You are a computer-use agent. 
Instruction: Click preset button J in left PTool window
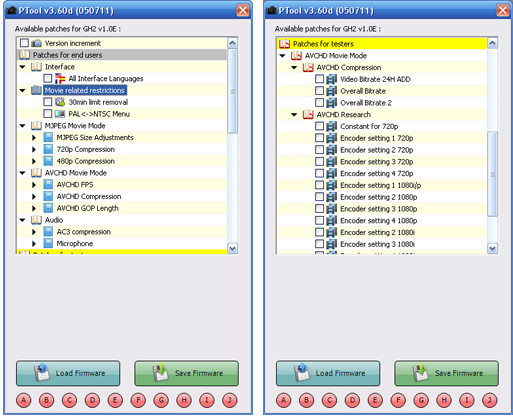pyautogui.click(x=230, y=400)
